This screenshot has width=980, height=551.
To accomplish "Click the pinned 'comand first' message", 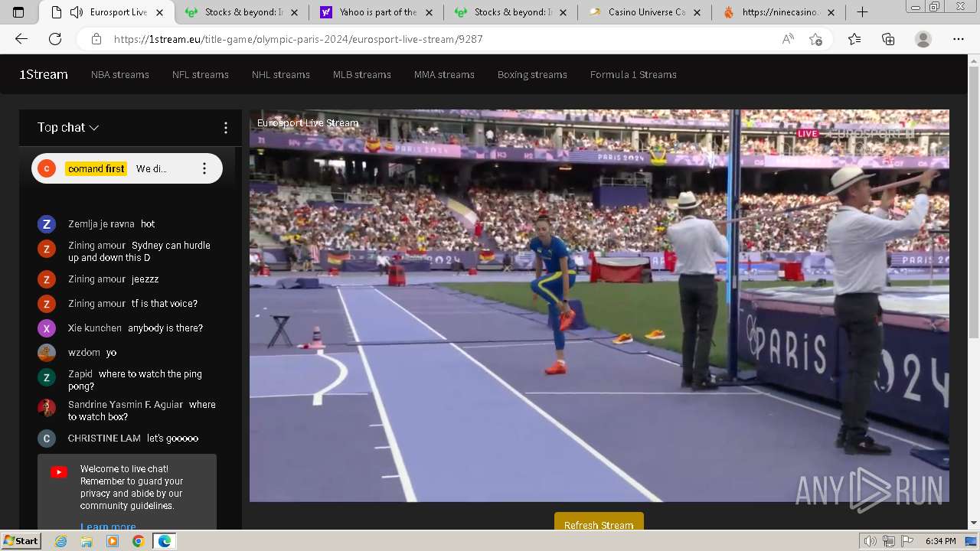I will click(127, 168).
